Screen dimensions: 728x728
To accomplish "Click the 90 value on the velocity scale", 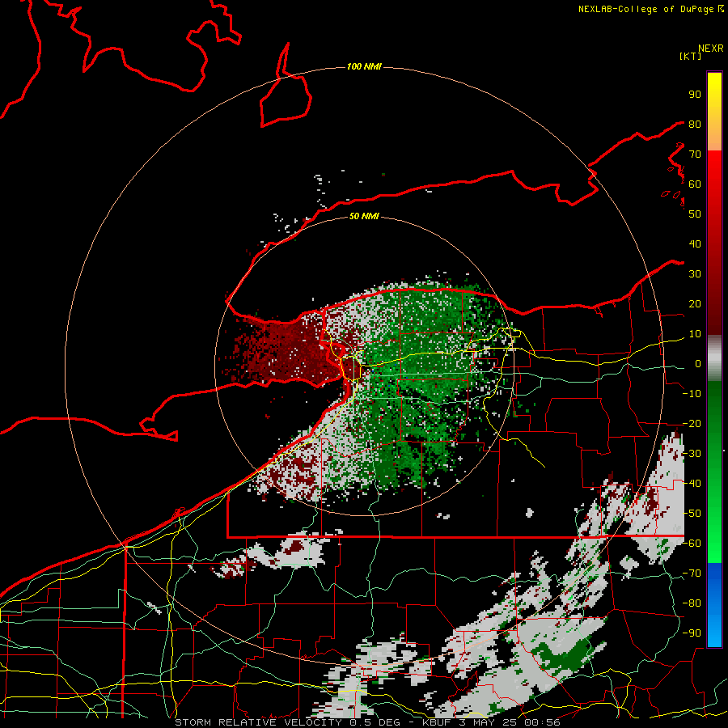I will coord(695,95).
